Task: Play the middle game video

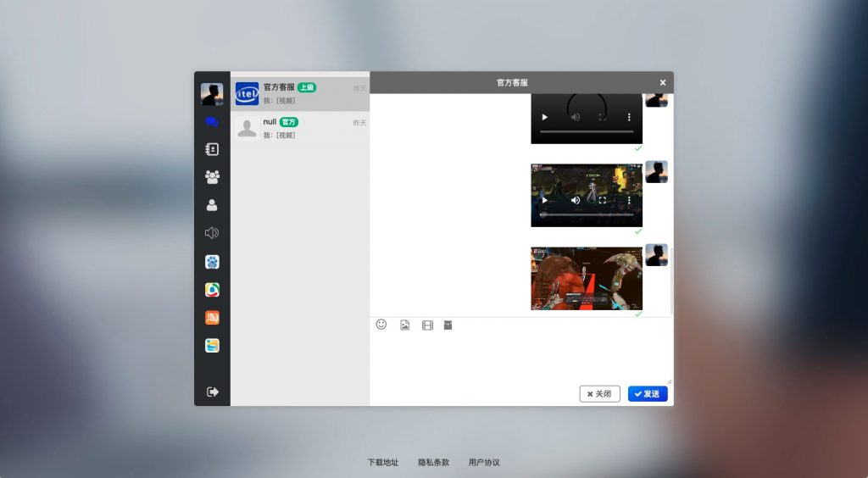Action: [545, 200]
